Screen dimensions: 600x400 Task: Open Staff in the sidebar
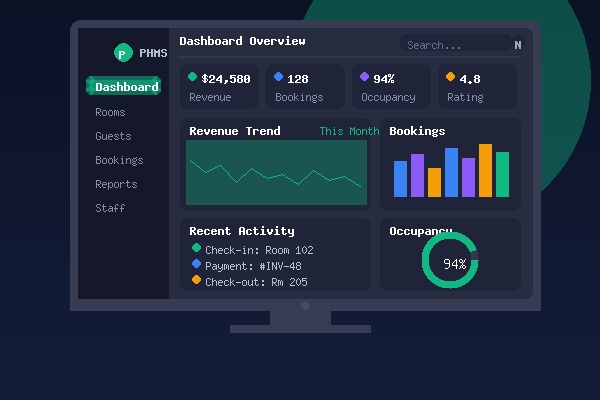[x=110, y=208]
